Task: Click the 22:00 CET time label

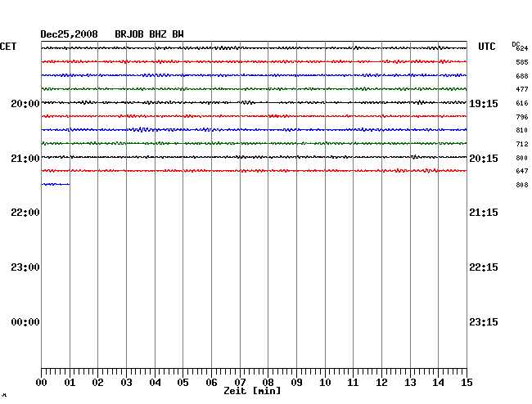Action: click(x=25, y=213)
